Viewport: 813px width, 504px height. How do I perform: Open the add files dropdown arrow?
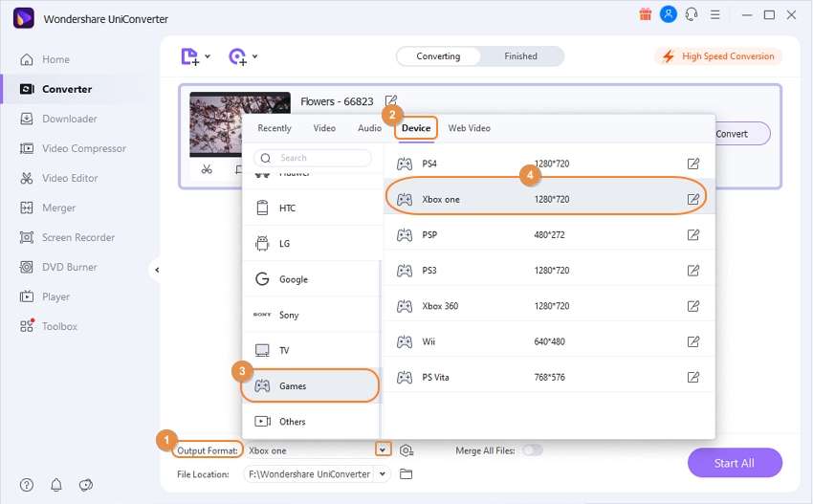click(x=208, y=56)
